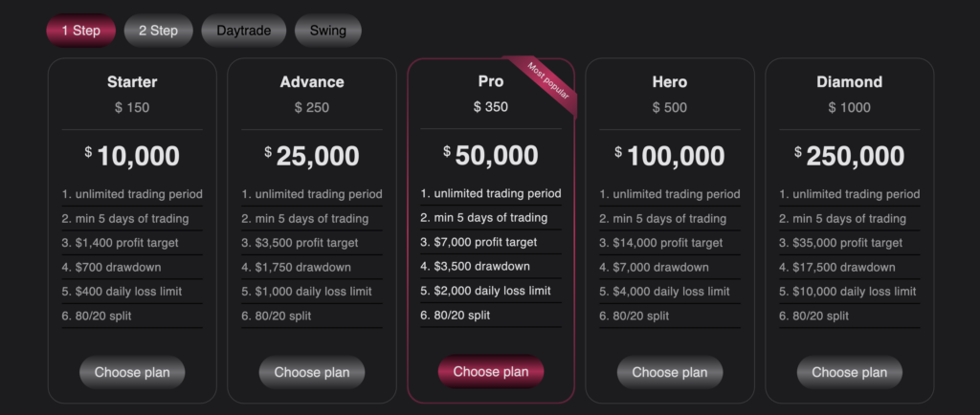This screenshot has width=980, height=415.
Task: Select the Starter plan title
Action: [132, 81]
